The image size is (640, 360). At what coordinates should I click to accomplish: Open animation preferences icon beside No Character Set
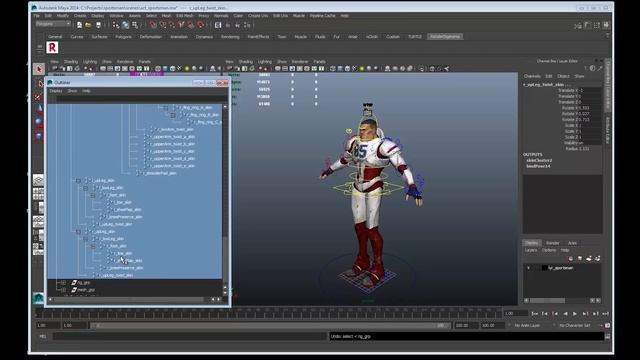pyautogui.click(x=607, y=325)
